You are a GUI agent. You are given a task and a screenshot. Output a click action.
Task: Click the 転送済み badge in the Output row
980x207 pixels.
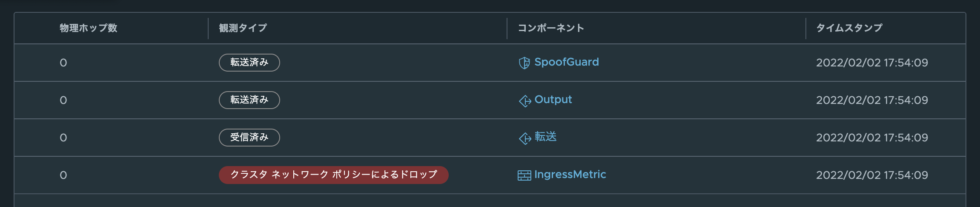[x=249, y=100]
